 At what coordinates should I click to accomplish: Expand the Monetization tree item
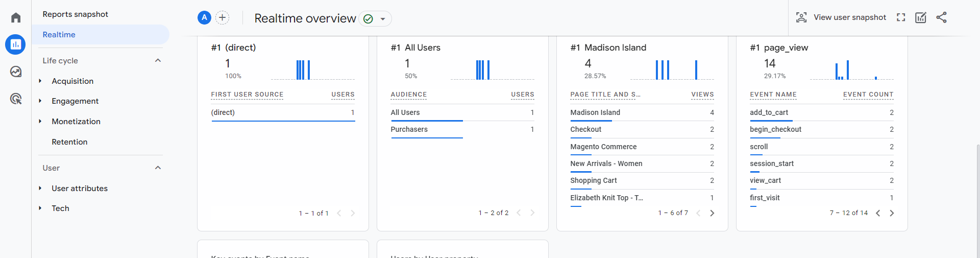point(40,121)
